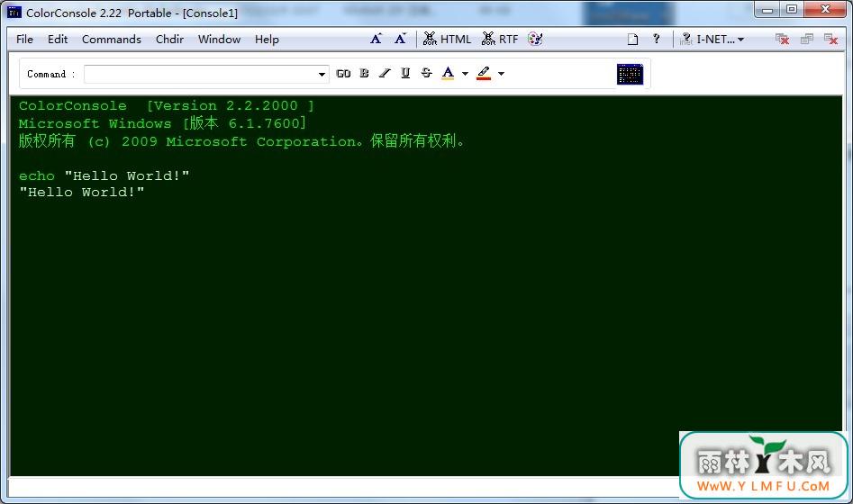The image size is (853, 504).
Task: Open the I-NET menu button
Action: pyautogui.click(x=712, y=39)
